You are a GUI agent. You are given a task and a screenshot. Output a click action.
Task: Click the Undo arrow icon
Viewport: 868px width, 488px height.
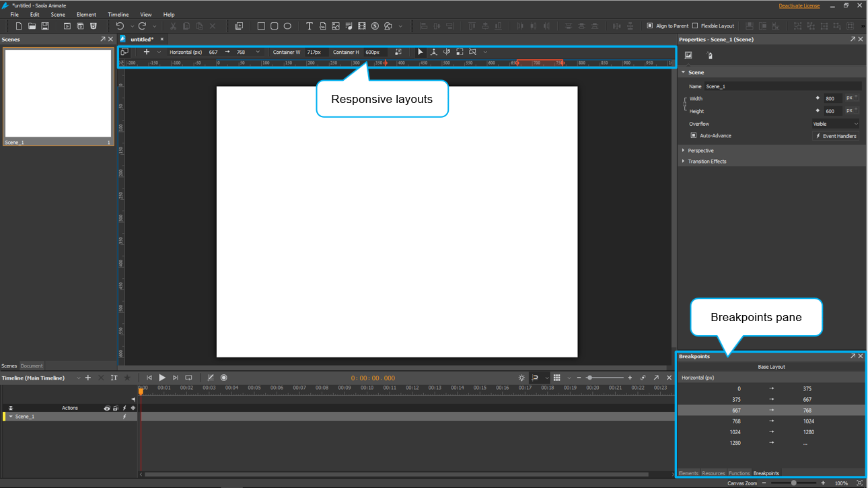click(x=120, y=26)
